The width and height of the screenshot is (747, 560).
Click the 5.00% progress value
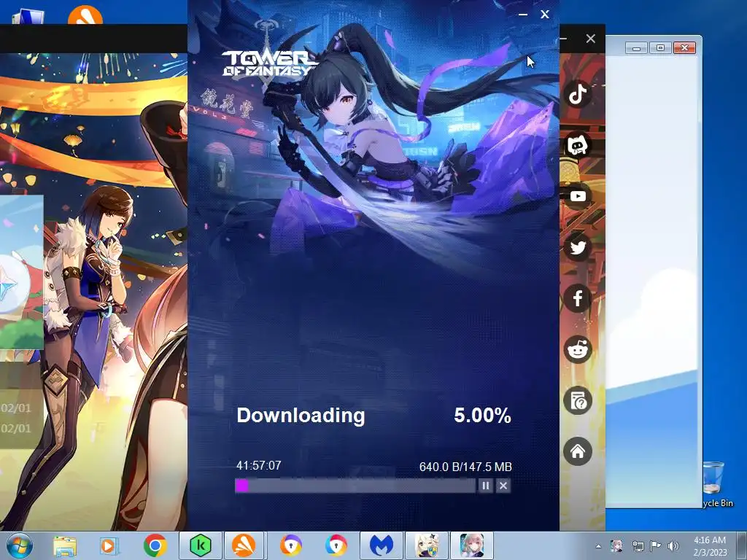tap(483, 415)
